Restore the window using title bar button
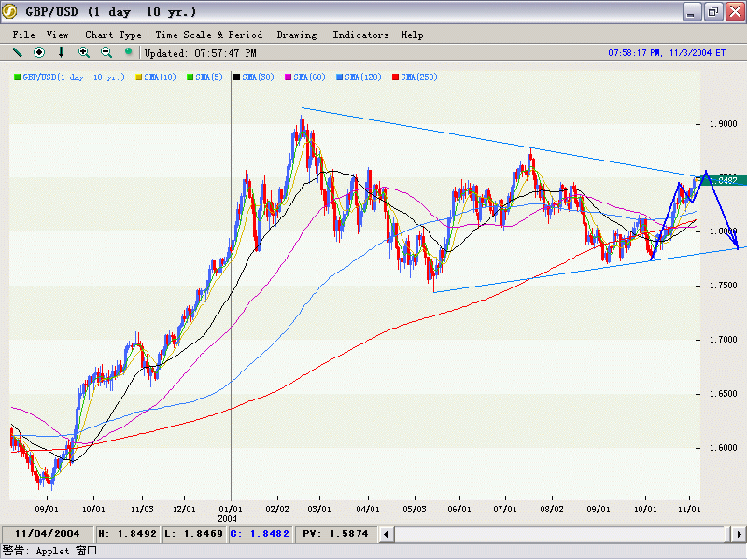This screenshot has height=560, width=747. tap(713, 12)
